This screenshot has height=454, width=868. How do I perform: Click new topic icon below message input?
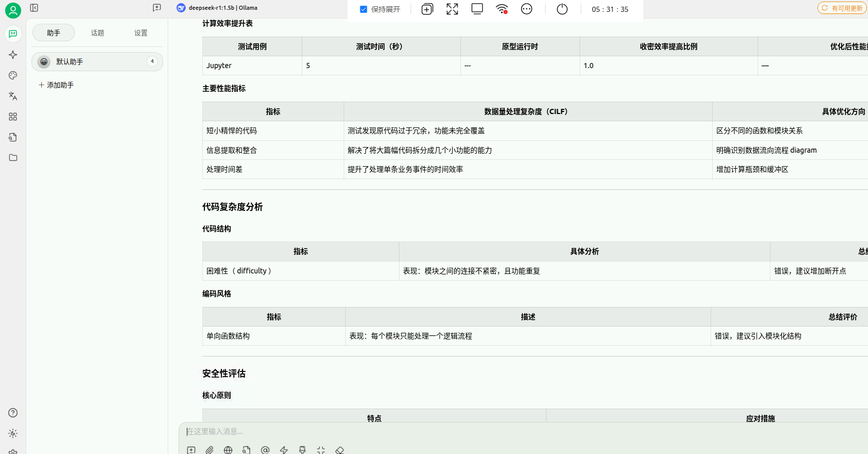(191, 450)
